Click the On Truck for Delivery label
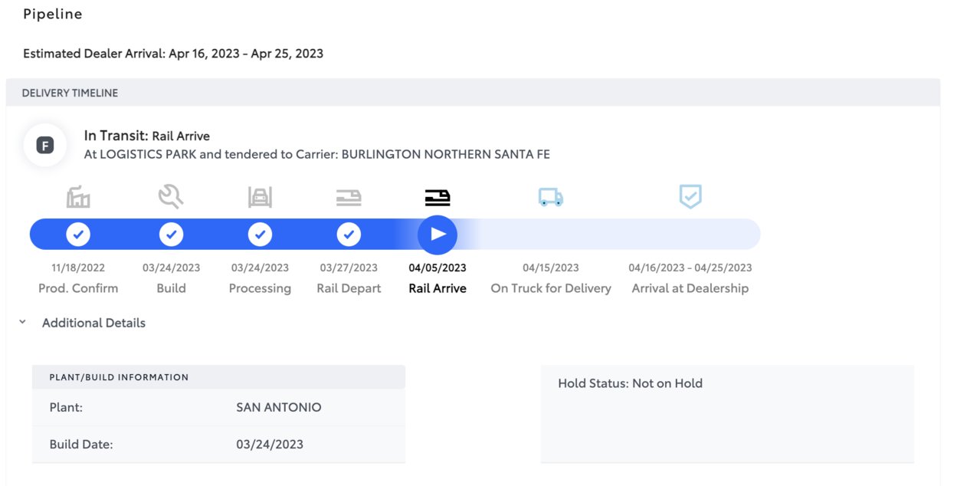This screenshot has width=980, height=486. (551, 288)
